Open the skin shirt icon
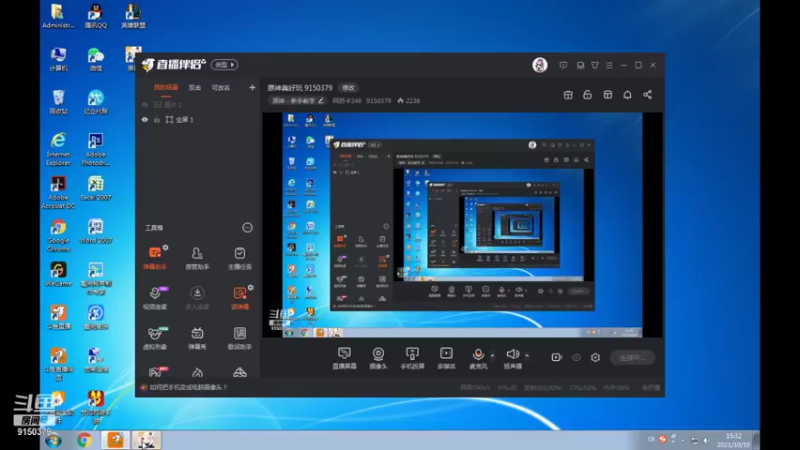The height and width of the screenshot is (450, 800). coord(595,65)
